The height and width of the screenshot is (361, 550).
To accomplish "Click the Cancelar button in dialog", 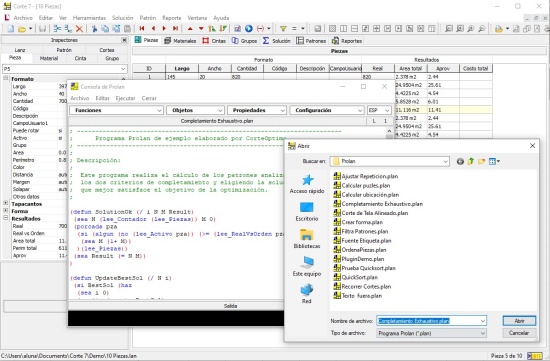I will (x=519, y=333).
